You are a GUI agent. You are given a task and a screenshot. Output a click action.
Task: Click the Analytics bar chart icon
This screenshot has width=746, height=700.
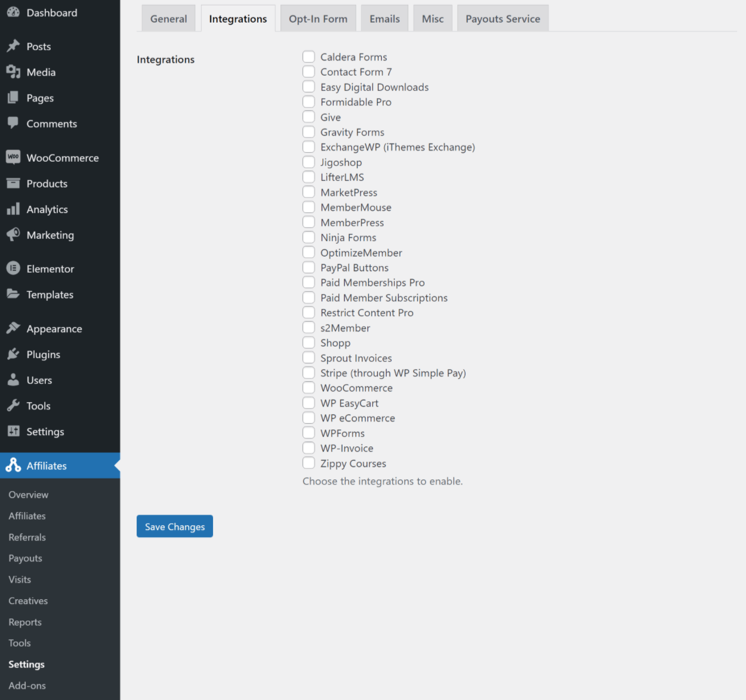click(x=13, y=209)
